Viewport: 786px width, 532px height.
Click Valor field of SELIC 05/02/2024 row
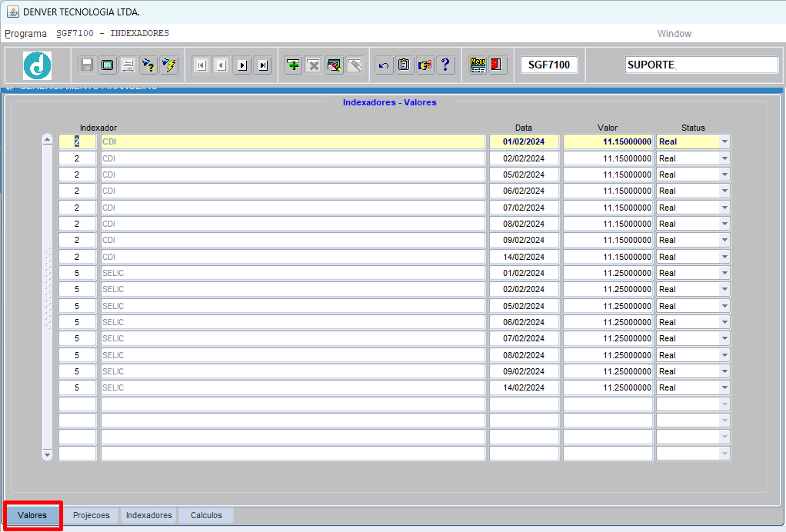coord(608,306)
